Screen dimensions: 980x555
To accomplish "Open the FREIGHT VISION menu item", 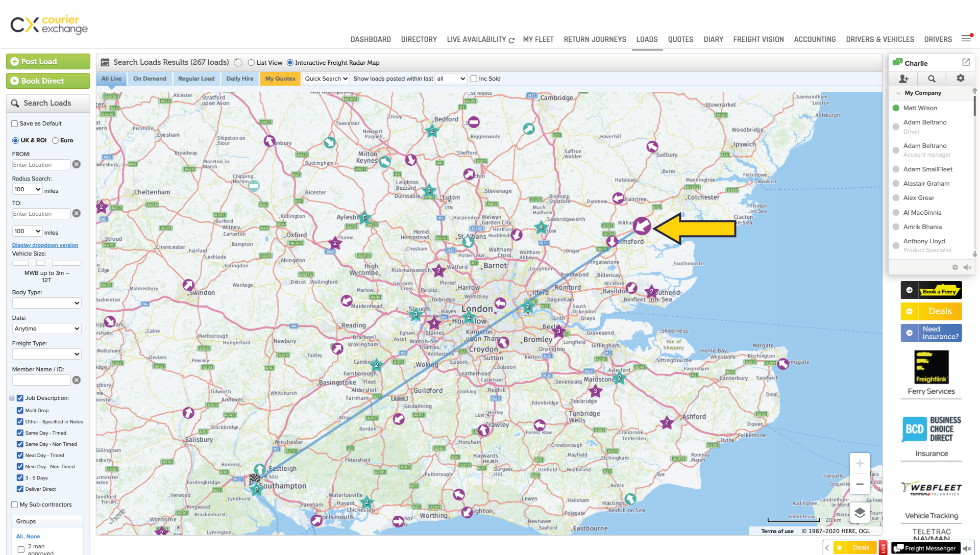I will 758,39.
